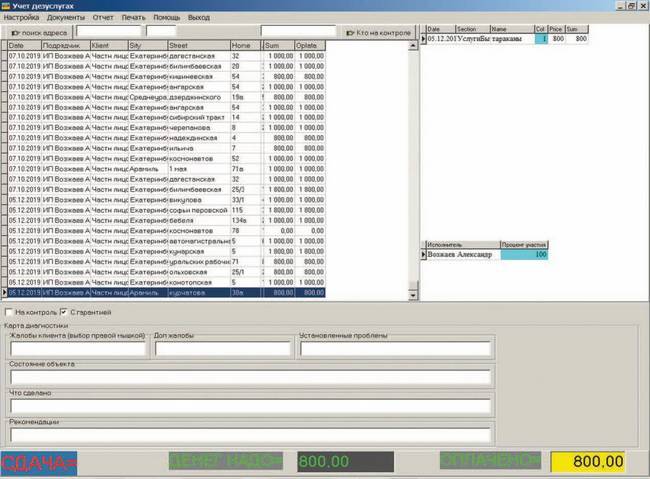Click the Street column header
This screenshot has width=650, height=479.
(198, 46)
